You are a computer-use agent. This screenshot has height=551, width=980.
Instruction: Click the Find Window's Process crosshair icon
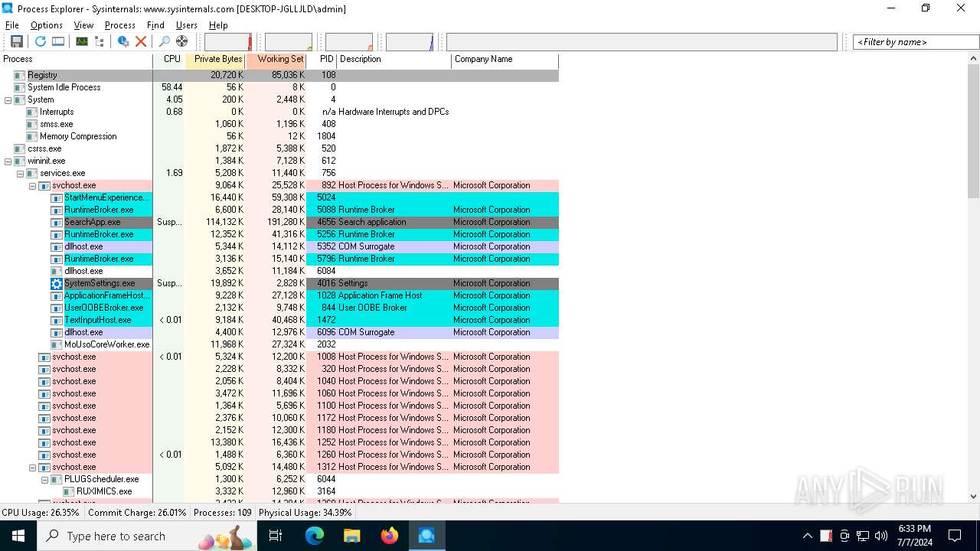(x=181, y=41)
